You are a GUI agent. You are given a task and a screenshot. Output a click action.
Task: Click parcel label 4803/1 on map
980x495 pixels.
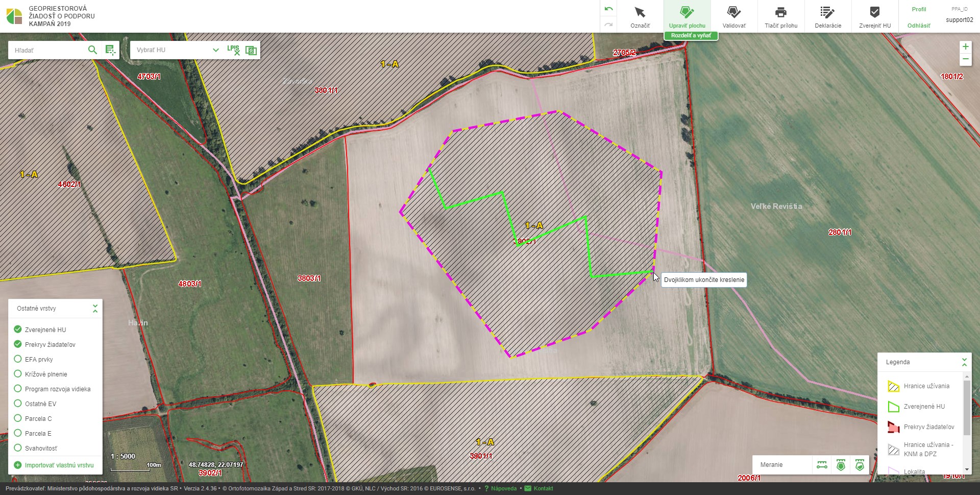pos(189,284)
